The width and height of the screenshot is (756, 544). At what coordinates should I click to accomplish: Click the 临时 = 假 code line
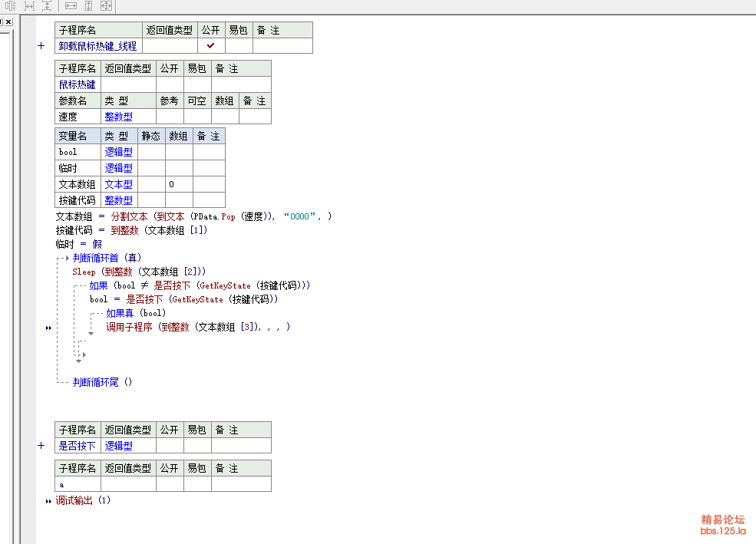[79, 244]
